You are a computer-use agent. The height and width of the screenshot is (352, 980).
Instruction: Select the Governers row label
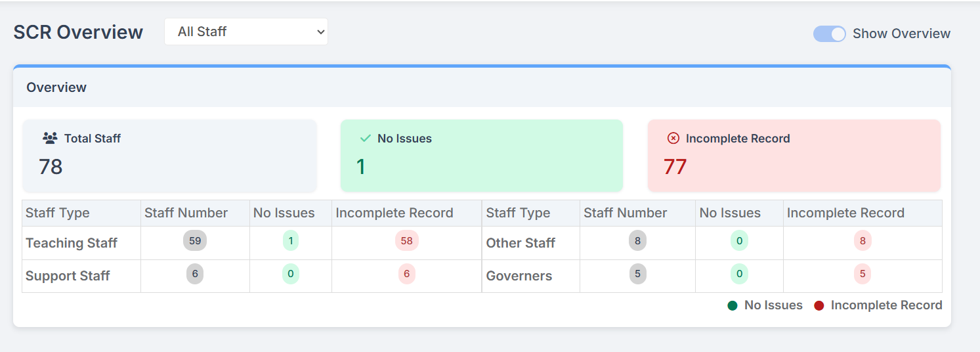[519, 276]
